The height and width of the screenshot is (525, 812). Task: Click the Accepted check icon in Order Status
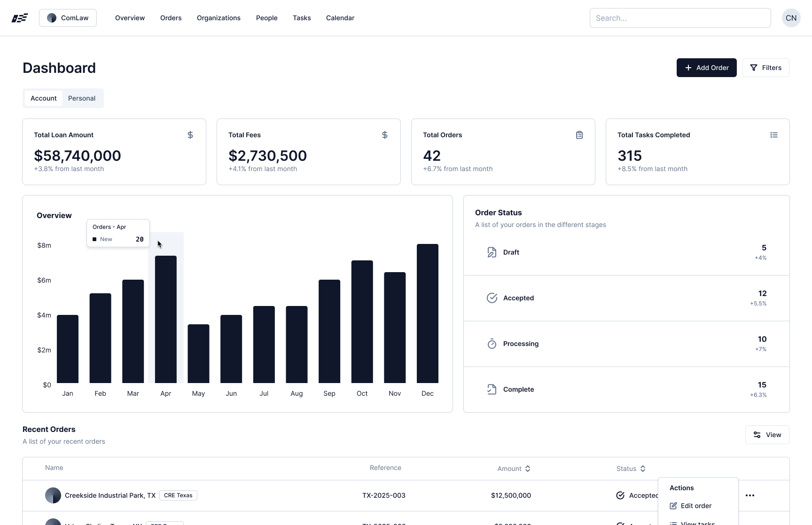pyautogui.click(x=492, y=298)
